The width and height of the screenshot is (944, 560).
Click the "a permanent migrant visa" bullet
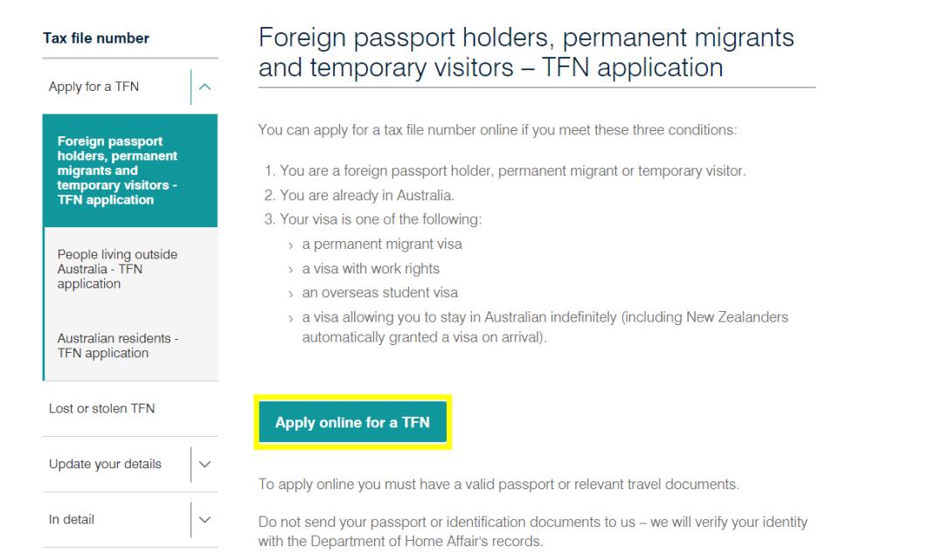point(382,244)
